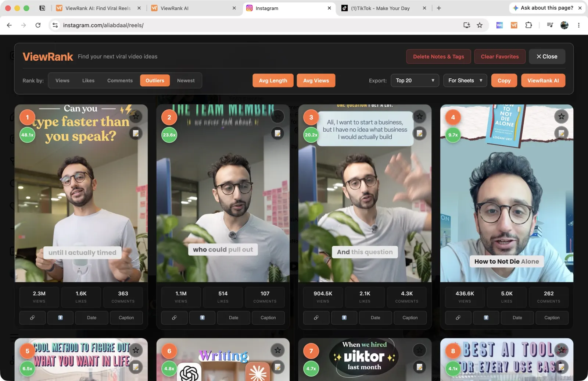This screenshot has width=588, height=381.
Task: Copy link for the 436.6K views reel
Action: coord(458,318)
